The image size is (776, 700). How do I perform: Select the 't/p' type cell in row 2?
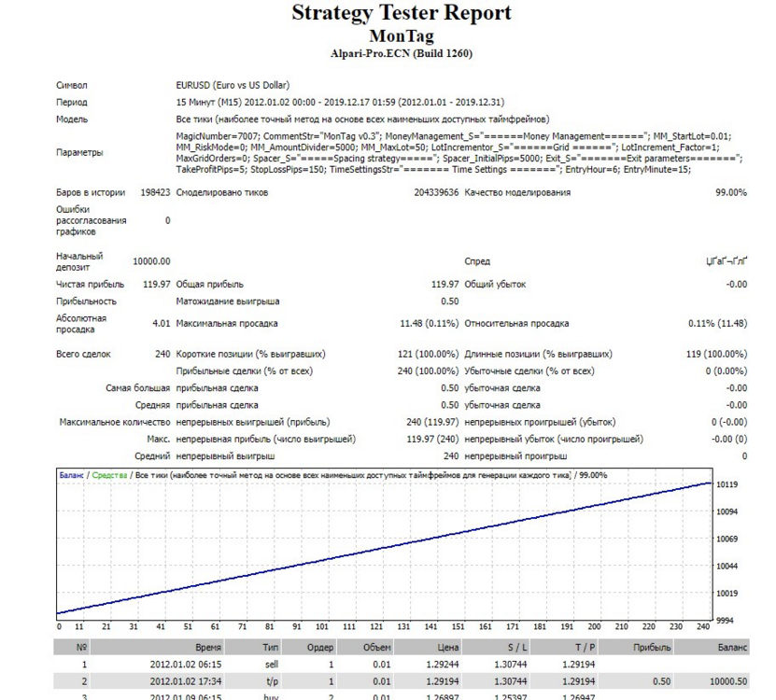[x=272, y=681]
